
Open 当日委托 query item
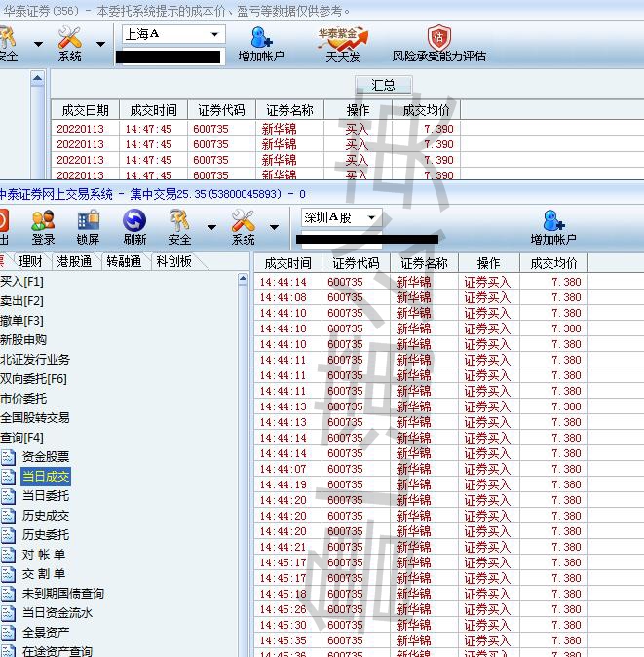coord(46,496)
